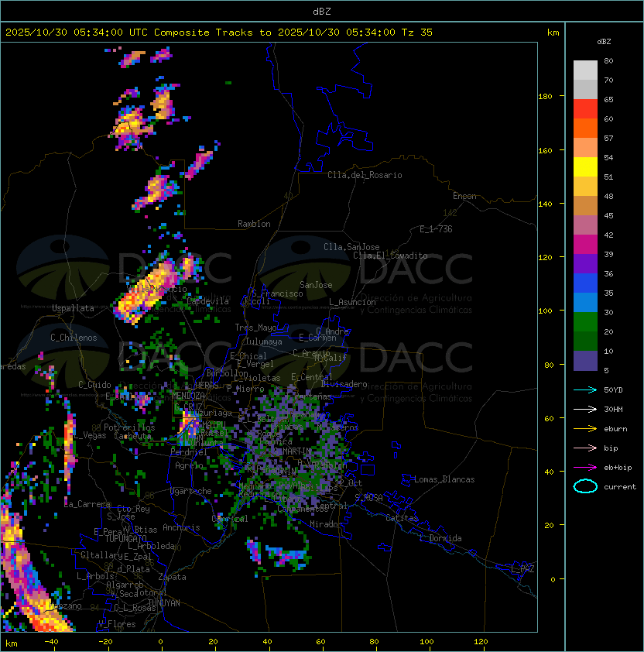Click the 'eb+bip' legend label
Image resolution: width=644 pixels, height=652 pixels.
pyautogui.click(x=618, y=468)
